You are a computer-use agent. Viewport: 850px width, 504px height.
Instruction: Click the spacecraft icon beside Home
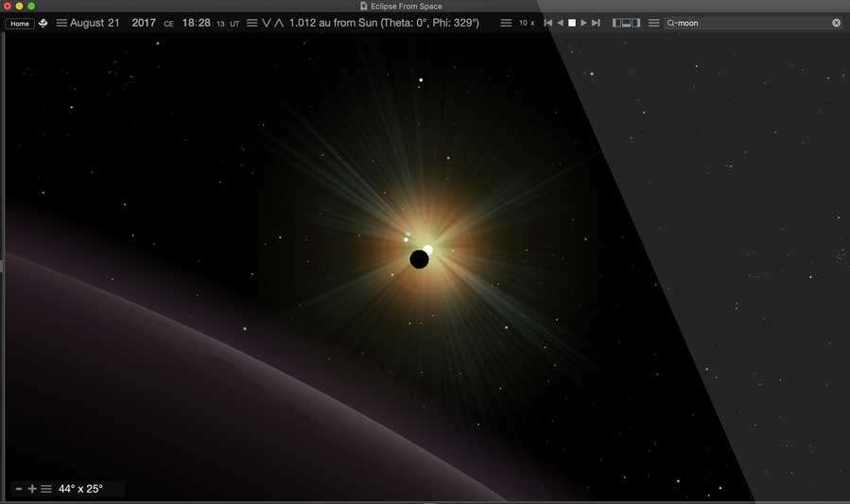[x=43, y=23]
